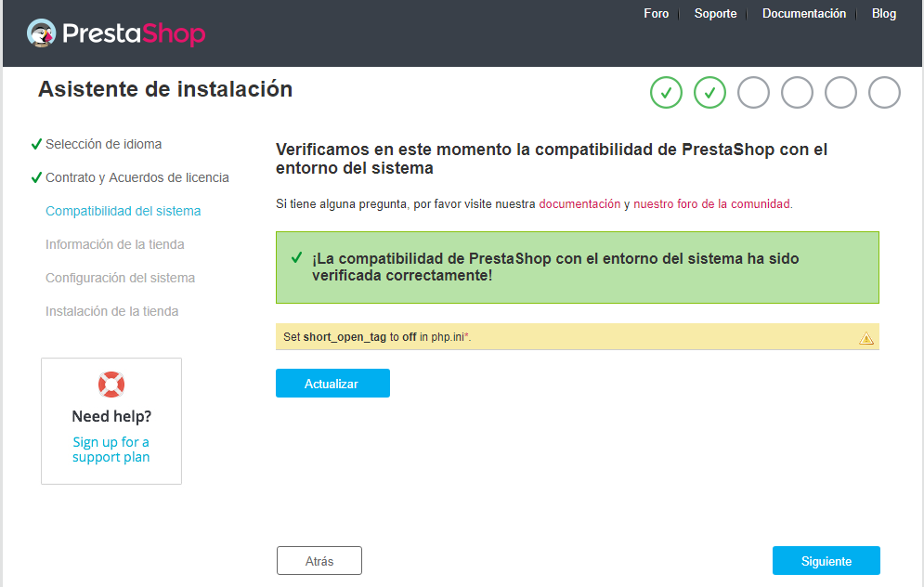Click the Asistente de instalación title
The image size is (924, 587).
165,89
